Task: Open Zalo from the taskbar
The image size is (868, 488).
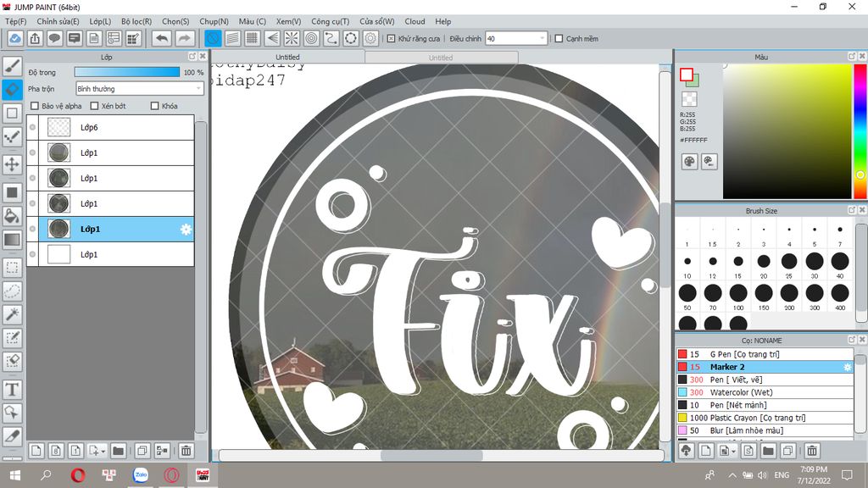Action: click(x=141, y=475)
